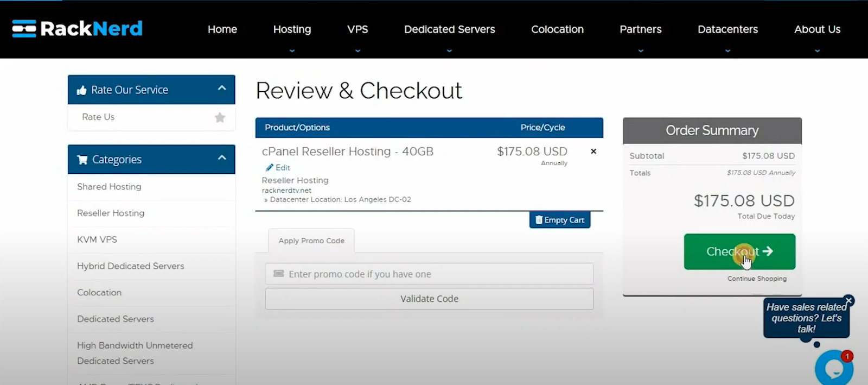Open the Dedicated Servers sidebar category

click(x=116, y=319)
